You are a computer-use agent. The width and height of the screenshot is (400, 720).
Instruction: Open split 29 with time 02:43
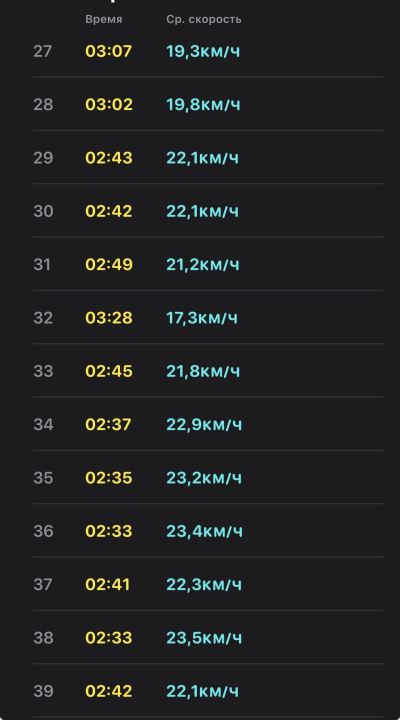(208, 158)
